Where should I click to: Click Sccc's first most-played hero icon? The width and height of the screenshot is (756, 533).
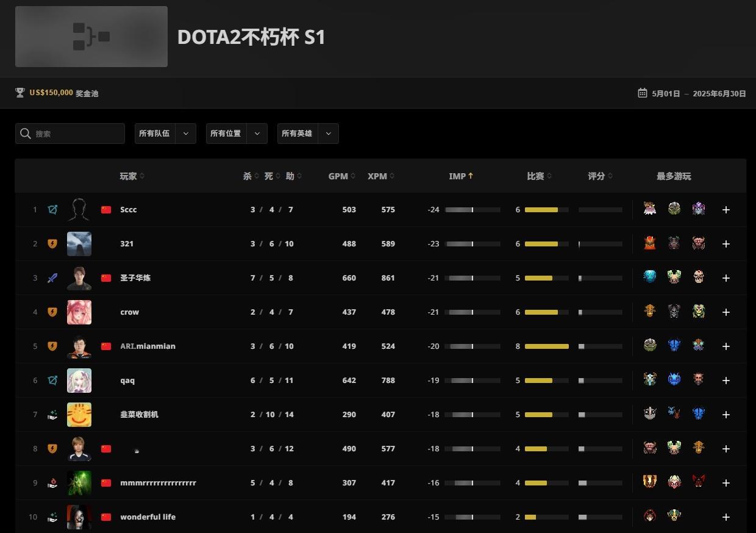click(x=650, y=209)
